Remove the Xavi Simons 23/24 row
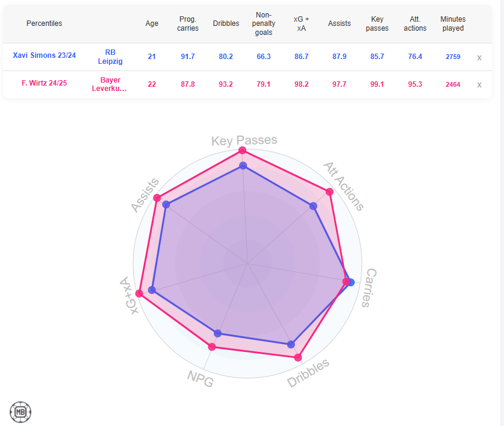This screenshot has height=426, width=504. pos(479,57)
